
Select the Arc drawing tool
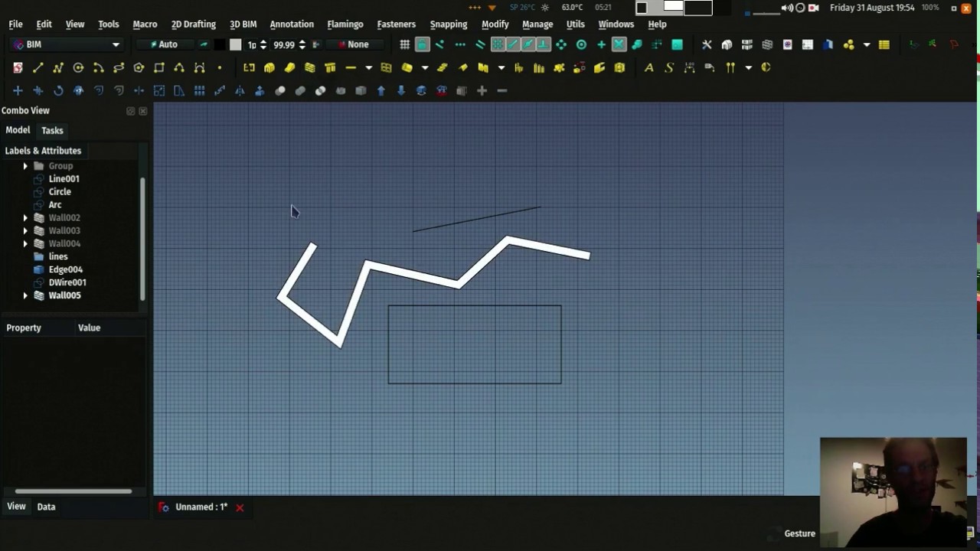point(98,68)
